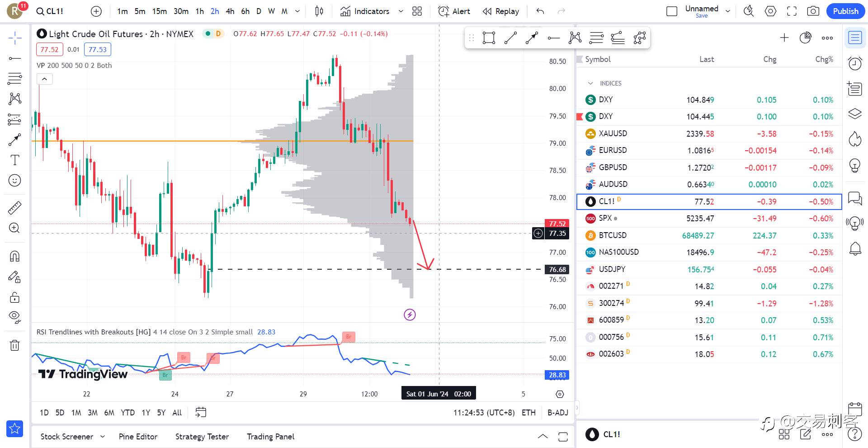This screenshot has width=868, height=448.
Task: Open the Fibonacci retracement tool group
Action: click(15, 78)
